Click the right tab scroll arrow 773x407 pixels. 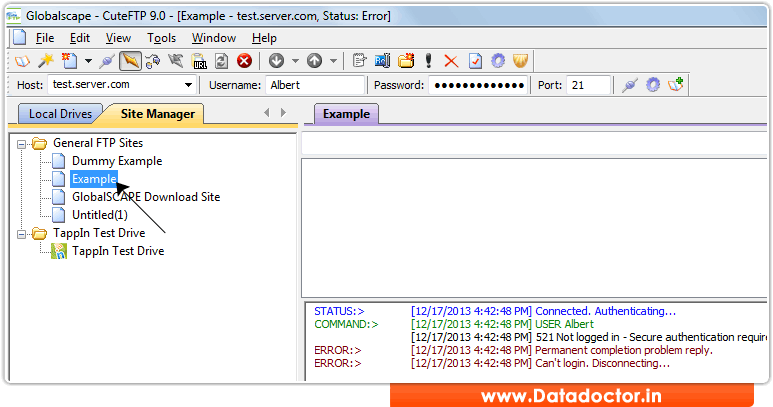click(283, 113)
